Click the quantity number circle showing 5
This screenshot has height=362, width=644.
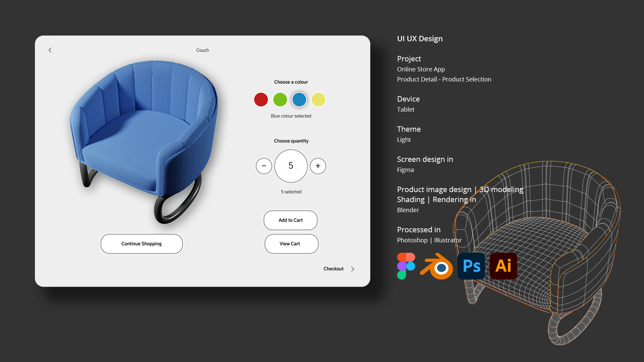[291, 166]
